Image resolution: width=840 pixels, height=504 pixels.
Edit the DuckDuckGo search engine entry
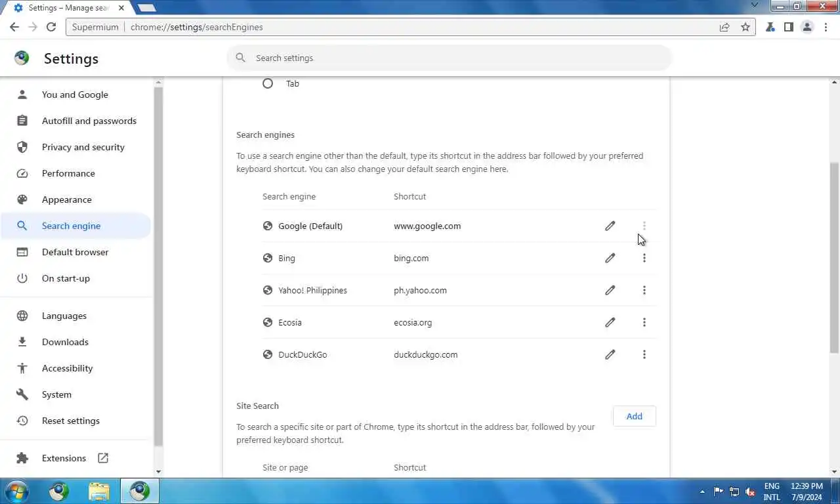point(610,354)
